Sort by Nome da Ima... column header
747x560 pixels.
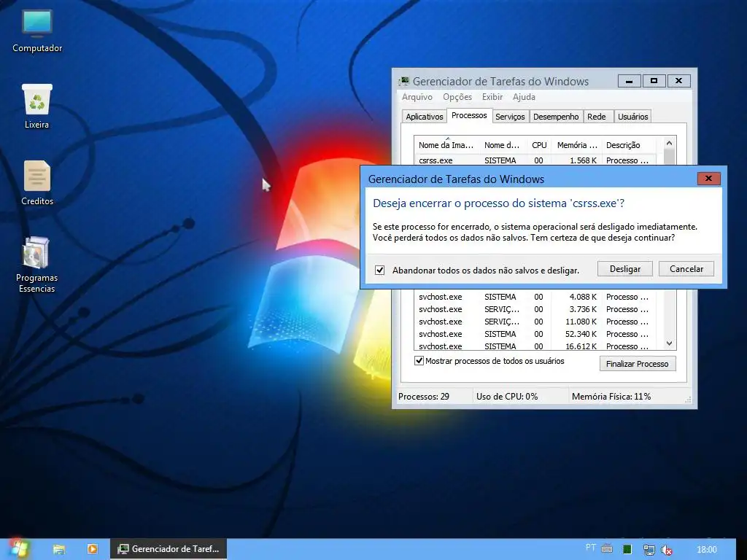447,145
